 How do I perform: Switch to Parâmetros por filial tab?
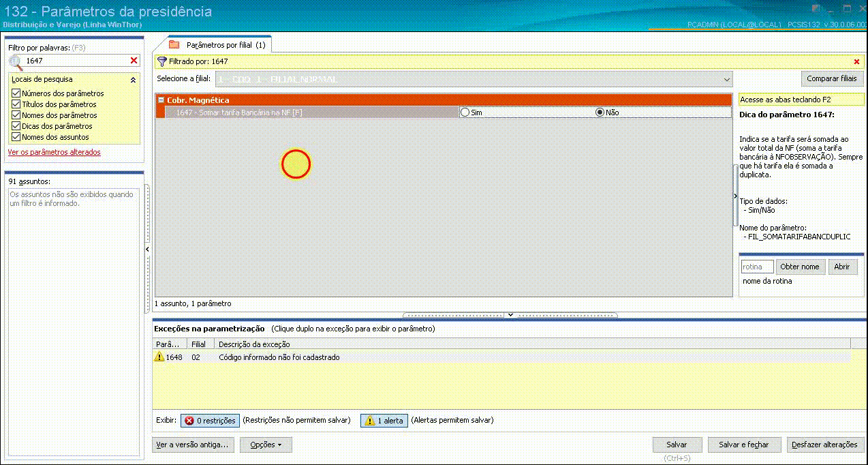point(219,45)
